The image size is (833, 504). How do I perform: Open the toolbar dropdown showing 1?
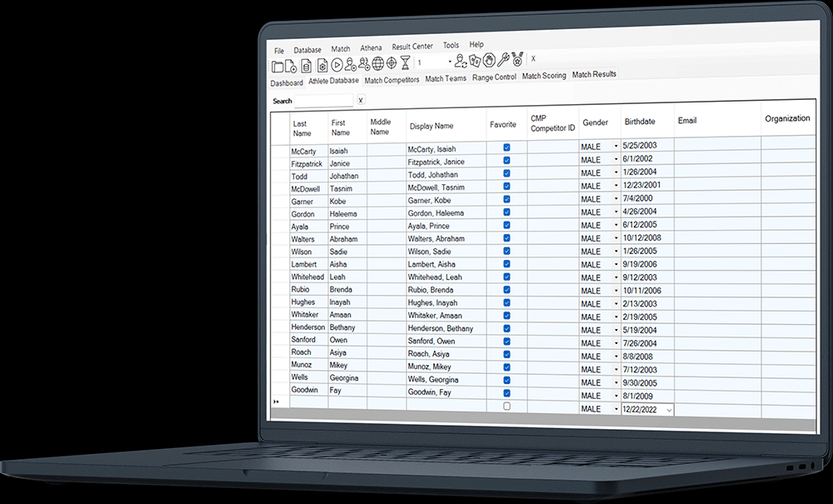[x=450, y=62]
